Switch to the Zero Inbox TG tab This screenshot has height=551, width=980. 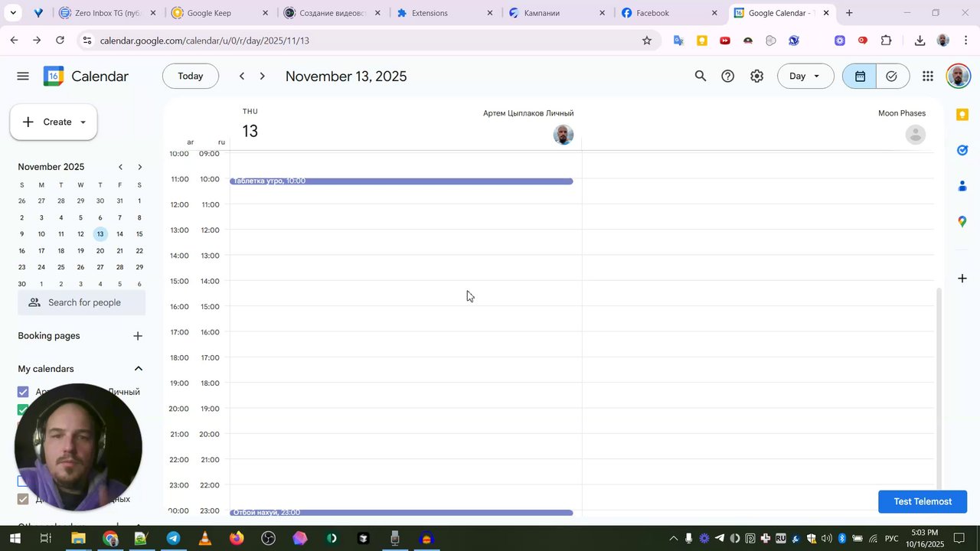(107, 13)
